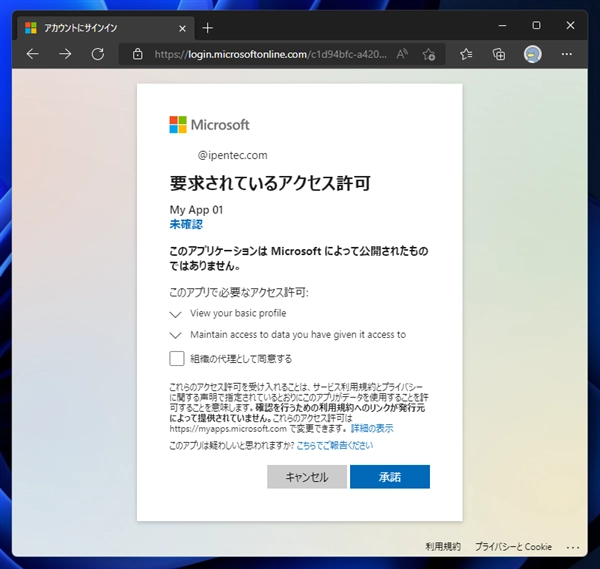Click the @ipentec.com account text
The width and height of the screenshot is (600, 569).
[232, 155]
